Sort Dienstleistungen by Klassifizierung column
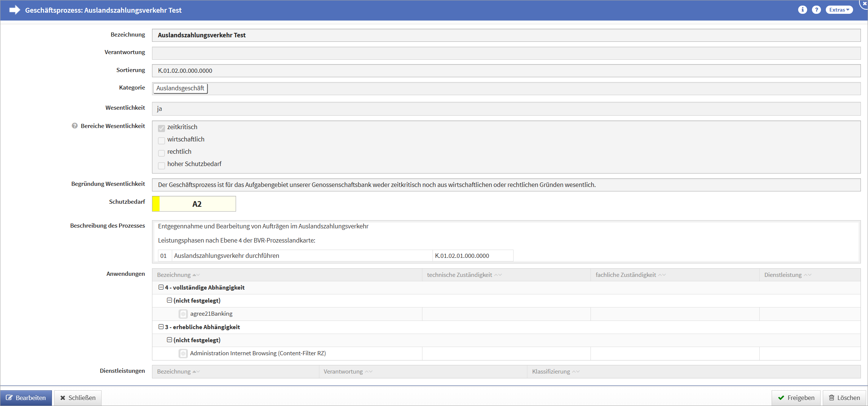Viewport: 868px width, 406px height. [x=576, y=372]
